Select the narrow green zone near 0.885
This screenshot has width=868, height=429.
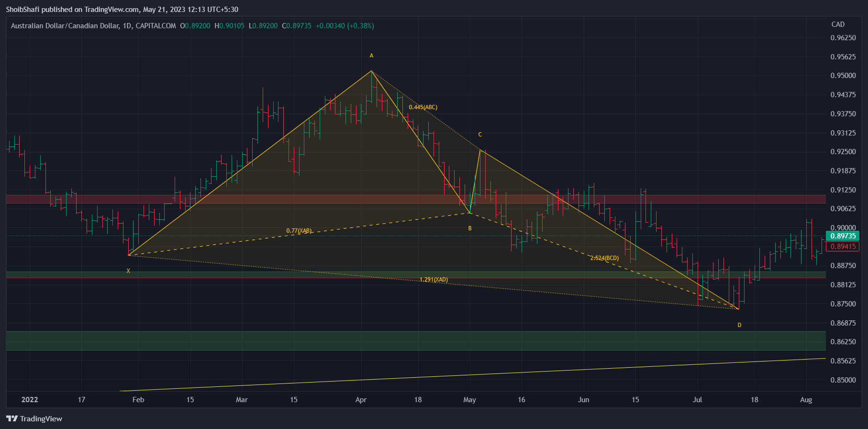pos(416,275)
